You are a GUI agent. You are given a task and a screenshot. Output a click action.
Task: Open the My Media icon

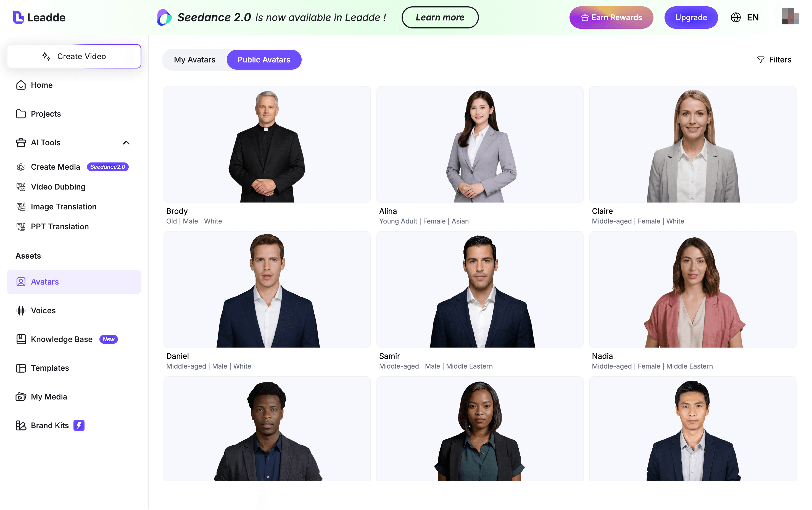pos(21,397)
